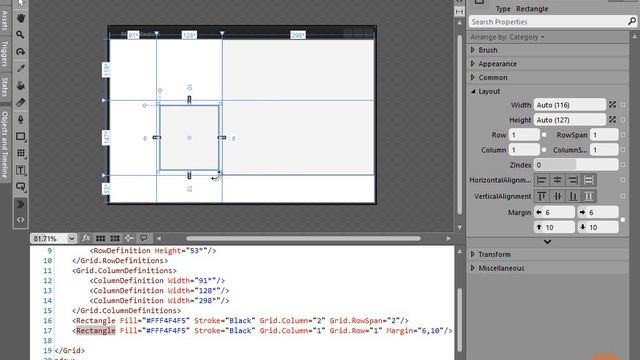Expand the Transform category
Screen dimensions: 640x360
coord(473,254)
